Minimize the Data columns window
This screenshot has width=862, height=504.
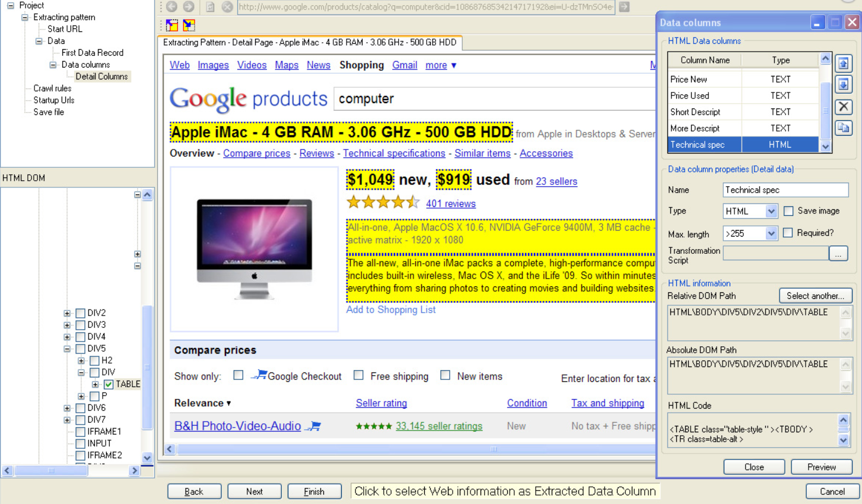point(817,23)
